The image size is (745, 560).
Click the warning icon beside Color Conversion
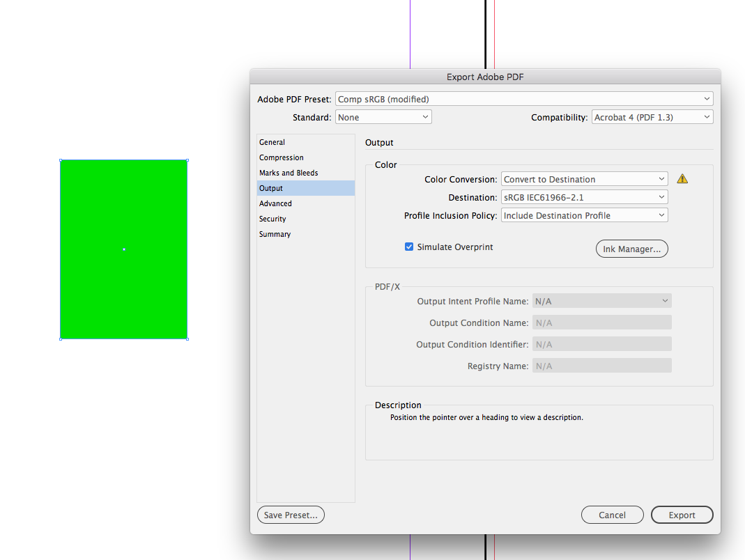point(682,178)
